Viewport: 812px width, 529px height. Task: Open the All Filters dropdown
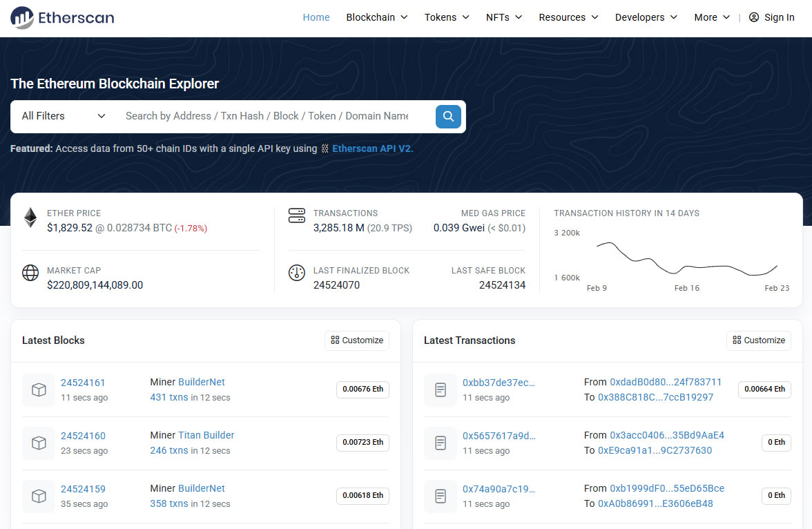pos(64,116)
